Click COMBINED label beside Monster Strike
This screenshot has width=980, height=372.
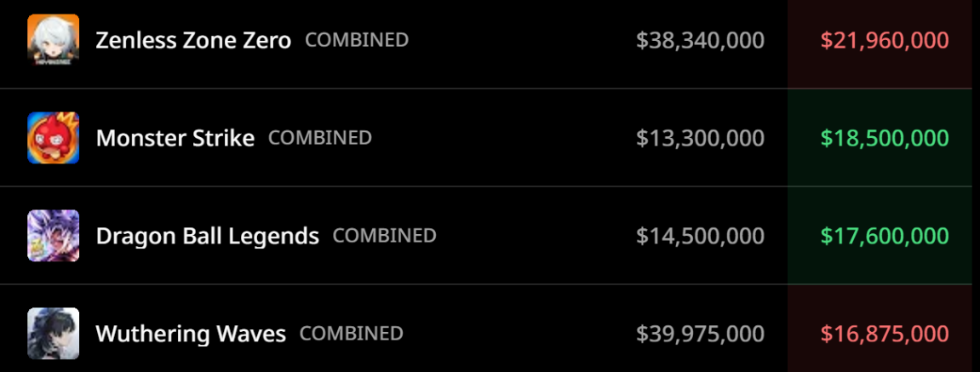320,138
